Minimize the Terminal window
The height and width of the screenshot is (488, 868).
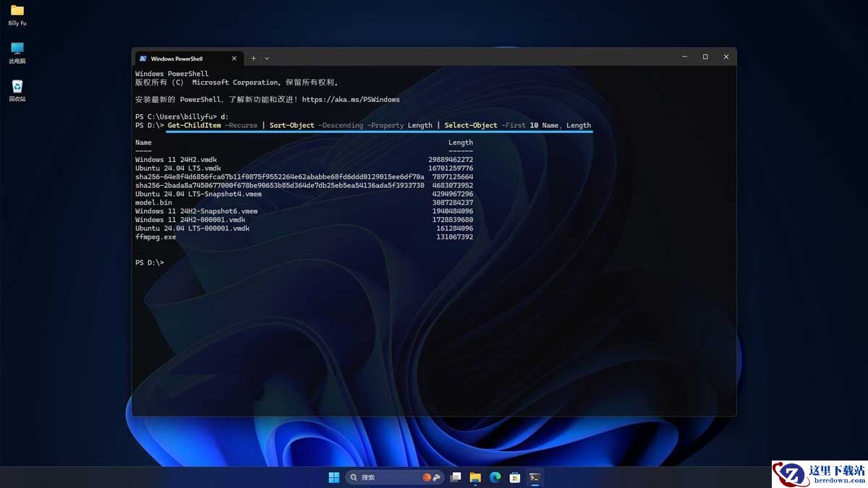684,57
